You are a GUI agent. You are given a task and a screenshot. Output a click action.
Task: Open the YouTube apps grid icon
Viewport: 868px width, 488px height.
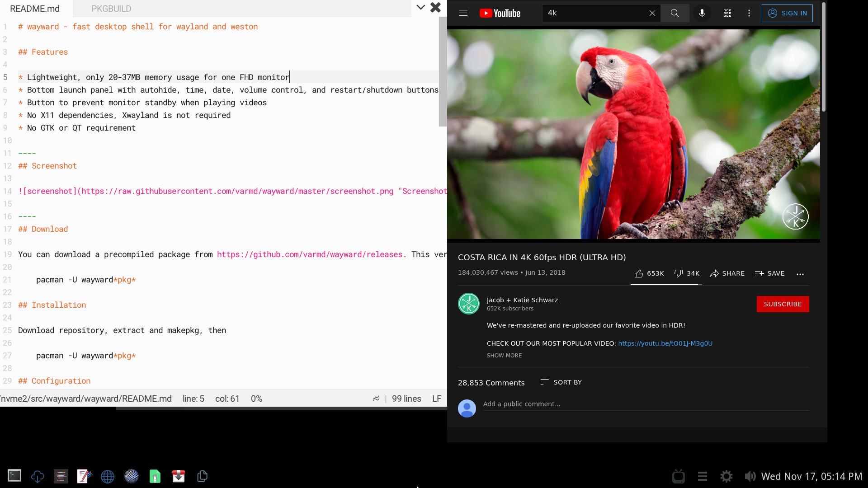[727, 13]
